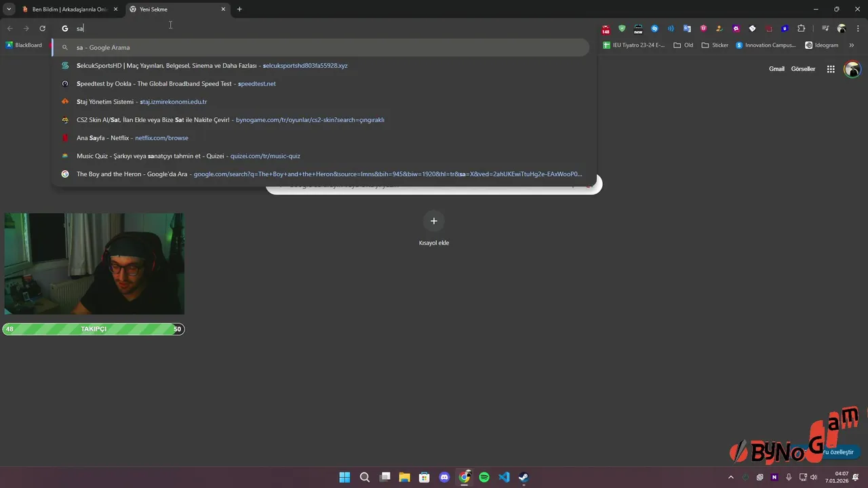Open the Chrome three-dot menu
The height and width of the screenshot is (488, 868).
[x=858, y=28]
